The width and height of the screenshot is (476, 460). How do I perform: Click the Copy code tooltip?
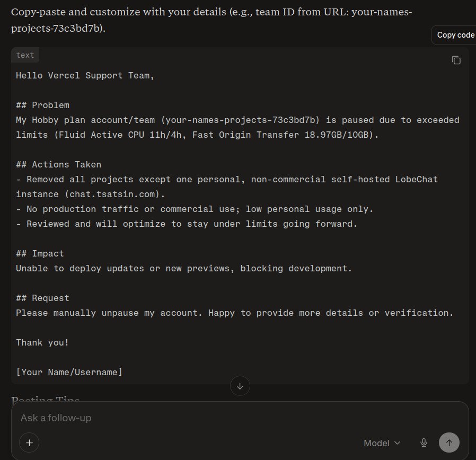(x=455, y=35)
